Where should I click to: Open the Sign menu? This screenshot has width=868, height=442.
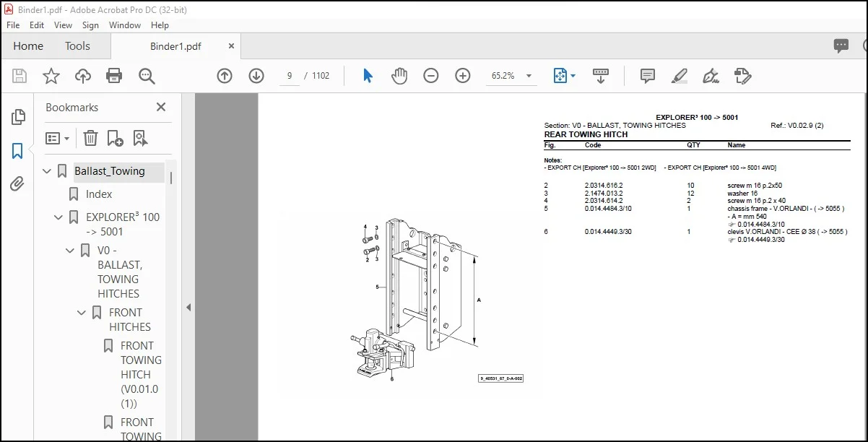[90, 25]
